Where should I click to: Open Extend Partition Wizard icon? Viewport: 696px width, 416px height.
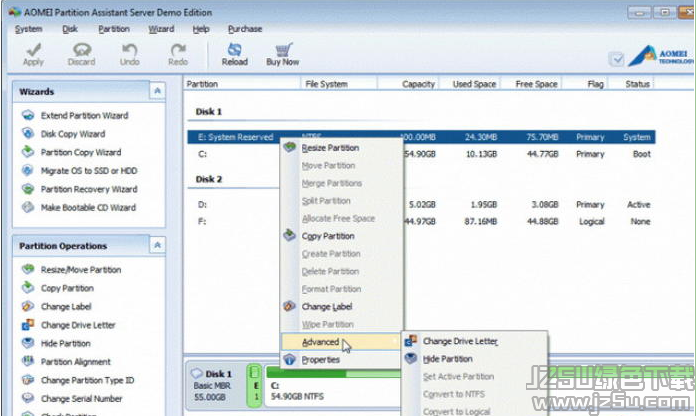pyautogui.click(x=28, y=115)
